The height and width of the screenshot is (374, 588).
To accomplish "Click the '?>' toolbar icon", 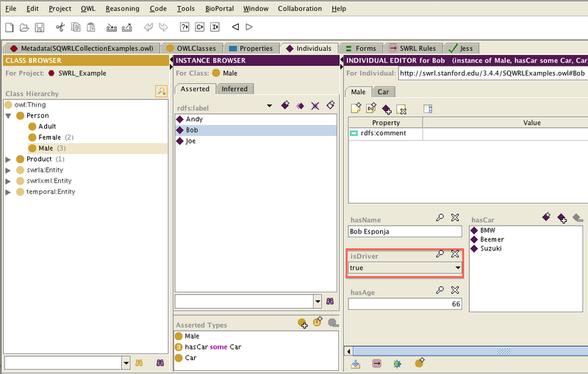I will point(184,27).
